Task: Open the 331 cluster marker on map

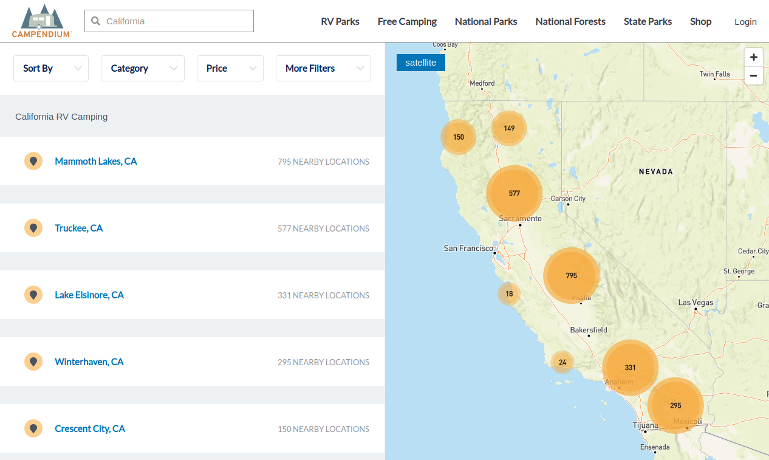Action: click(630, 367)
